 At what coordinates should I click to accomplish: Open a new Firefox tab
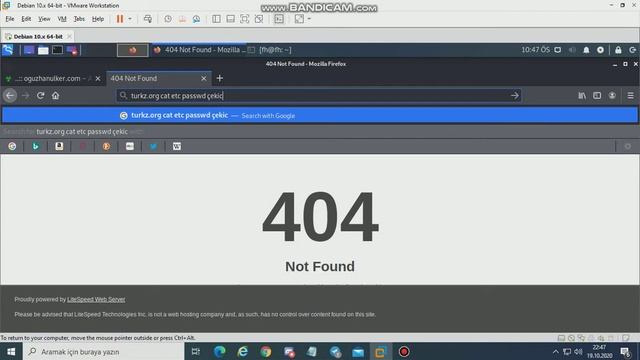tap(220, 78)
